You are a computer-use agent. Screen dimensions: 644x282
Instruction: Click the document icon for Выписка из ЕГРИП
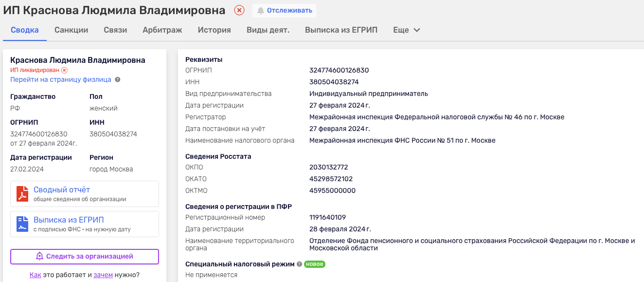[x=22, y=224]
